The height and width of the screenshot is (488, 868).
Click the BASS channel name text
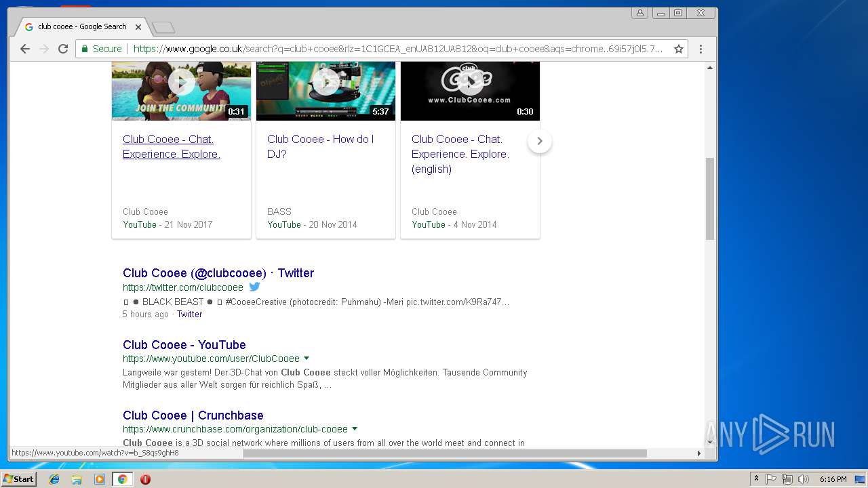(x=279, y=211)
